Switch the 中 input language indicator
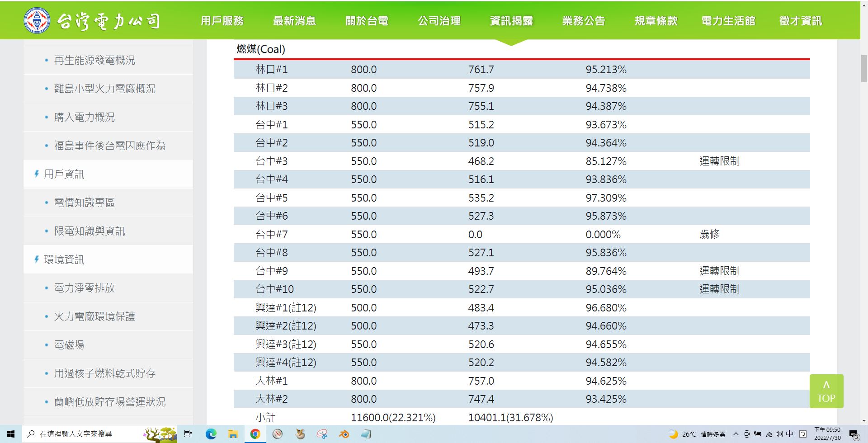The image size is (868, 443). point(789,434)
